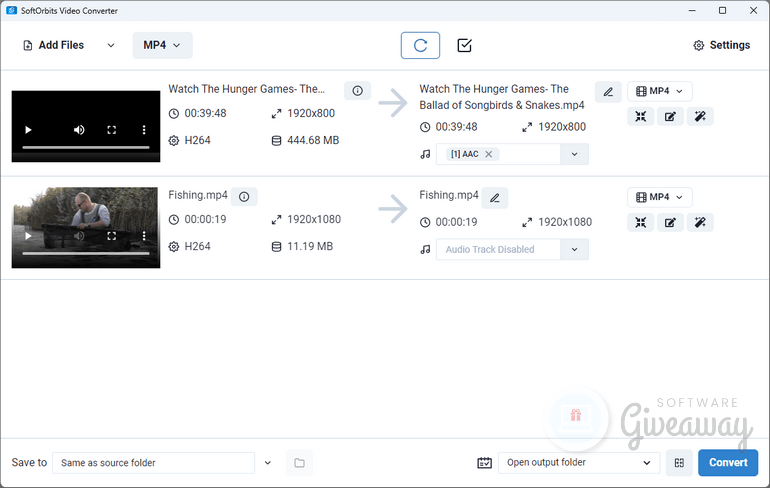The image size is (770, 488).
Task: Edit the Fishing.mp4 output file name
Action: pyautogui.click(x=495, y=198)
